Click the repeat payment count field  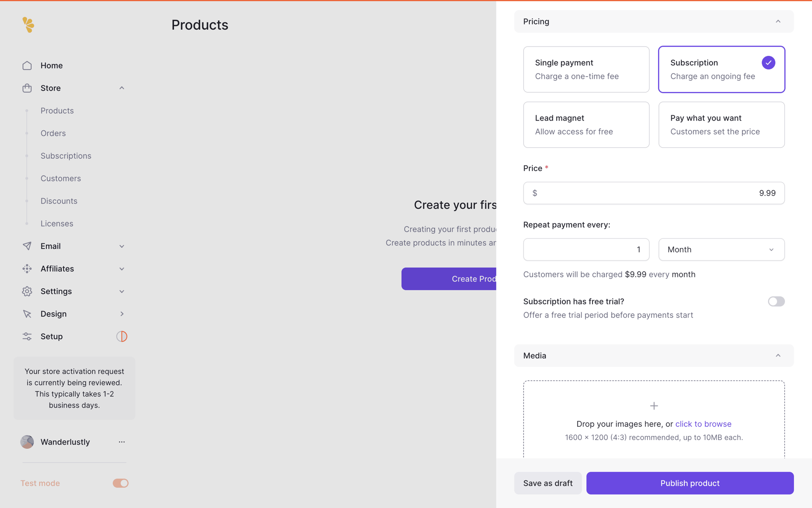point(586,250)
